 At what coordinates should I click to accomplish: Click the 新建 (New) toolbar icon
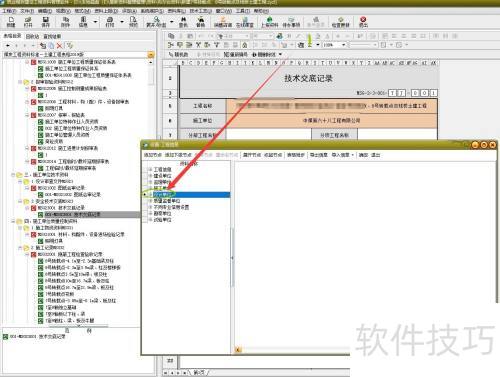click(x=11, y=22)
